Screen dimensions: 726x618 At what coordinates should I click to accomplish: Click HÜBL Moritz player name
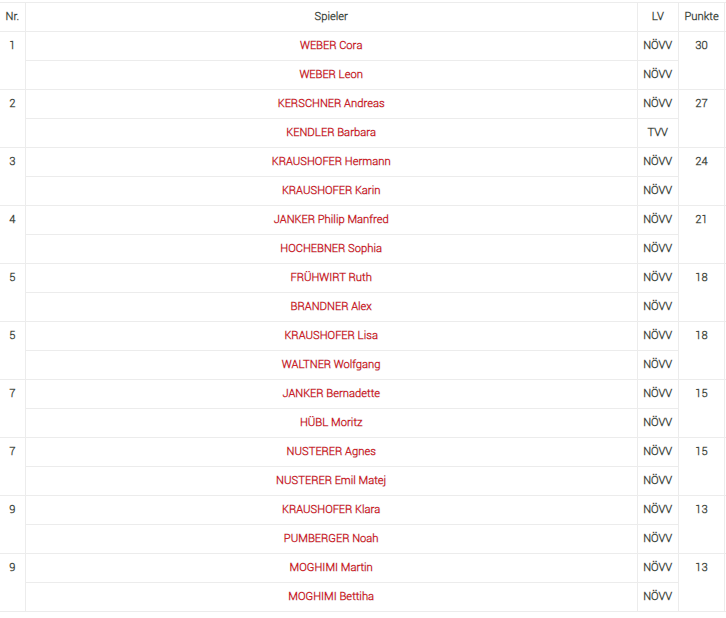pyautogui.click(x=331, y=422)
